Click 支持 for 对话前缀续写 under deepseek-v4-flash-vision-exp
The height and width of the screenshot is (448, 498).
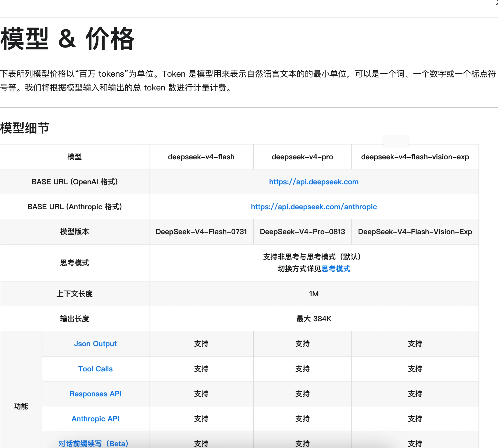click(x=415, y=444)
